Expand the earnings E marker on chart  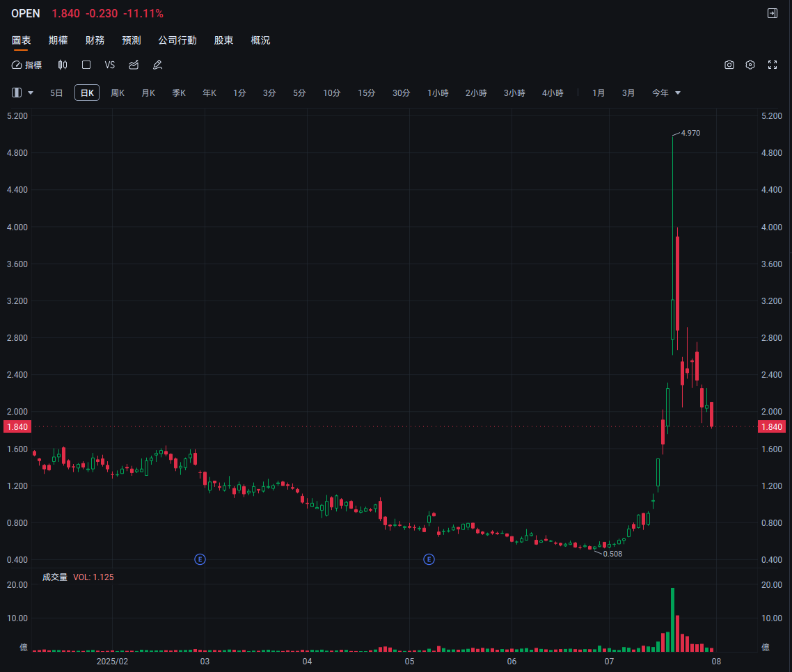pyautogui.click(x=200, y=559)
